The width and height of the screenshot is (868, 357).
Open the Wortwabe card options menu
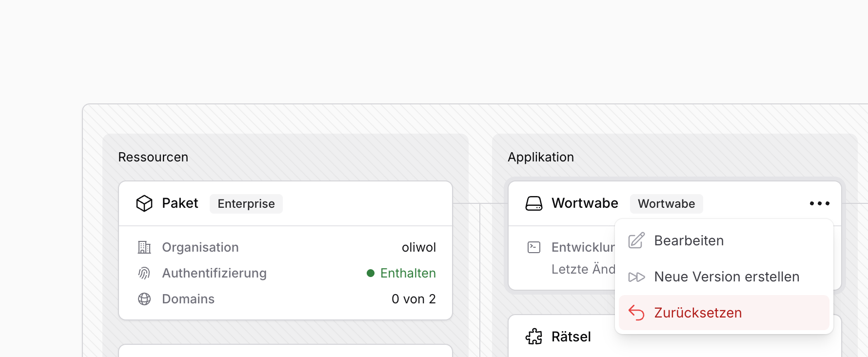(x=820, y=203)
